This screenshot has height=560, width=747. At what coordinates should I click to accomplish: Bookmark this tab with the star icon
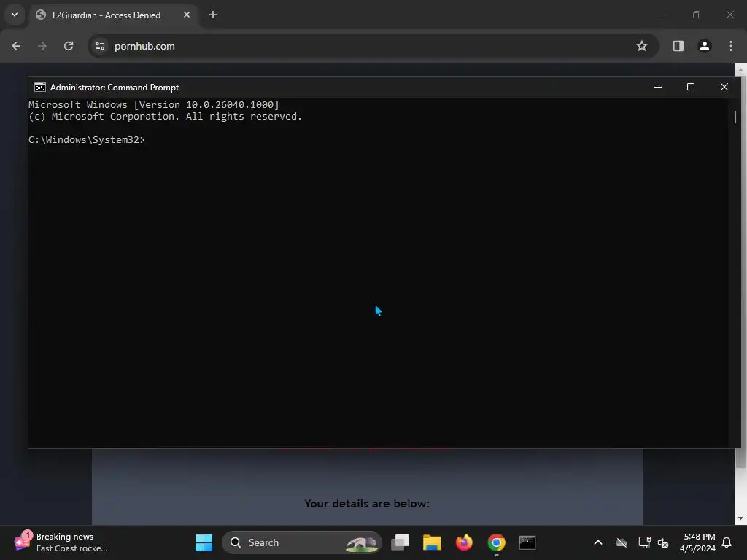(642, 46)
